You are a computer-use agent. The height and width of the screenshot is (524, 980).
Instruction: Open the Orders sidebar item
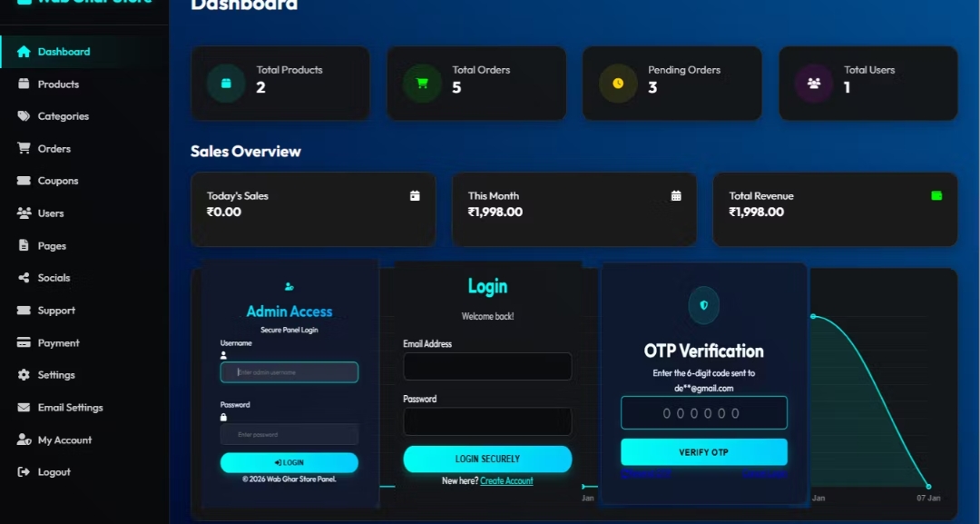click(x=54, y=149)
